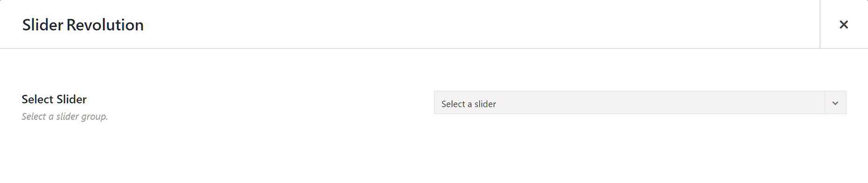Screen dimensions: 868x183
Task: Choose a slider group from the dropdown
Action: click(640, 103)
